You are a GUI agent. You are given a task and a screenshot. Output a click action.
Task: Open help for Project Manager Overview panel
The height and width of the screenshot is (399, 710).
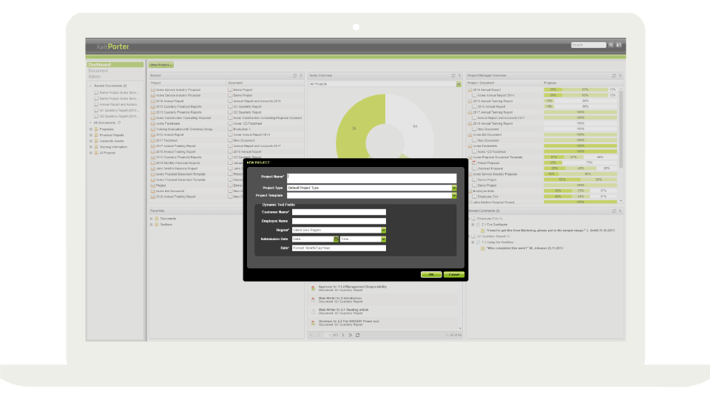(x=620, y=76)
